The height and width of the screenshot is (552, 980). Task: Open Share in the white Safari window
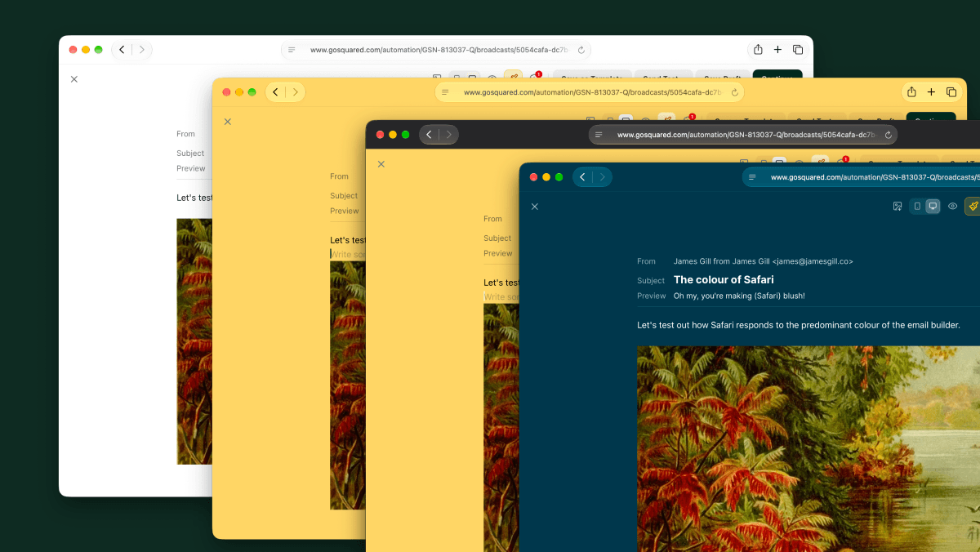pos(758,50)
